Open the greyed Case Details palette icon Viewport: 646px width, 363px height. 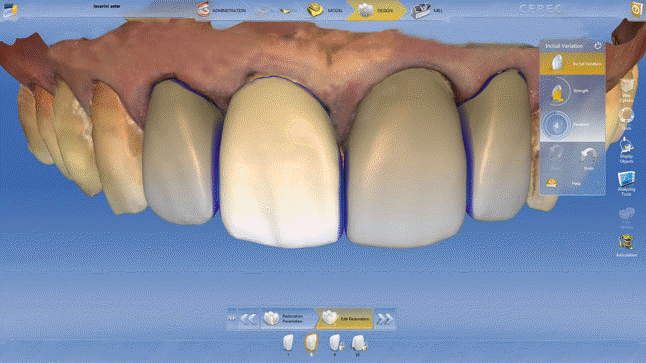coord(626,217)
